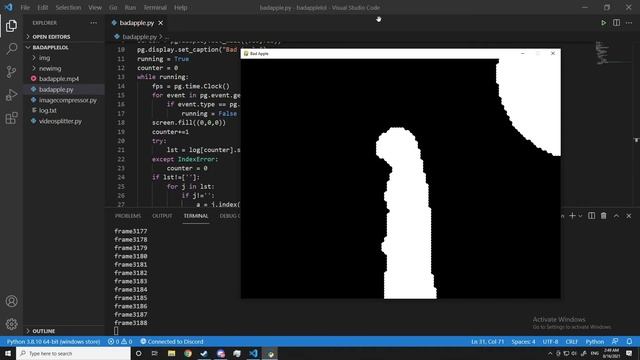Kill terminal with trash icon
The height and width of the screenshot is (360, 640).
pyautogui.click(x=604, y=216)
